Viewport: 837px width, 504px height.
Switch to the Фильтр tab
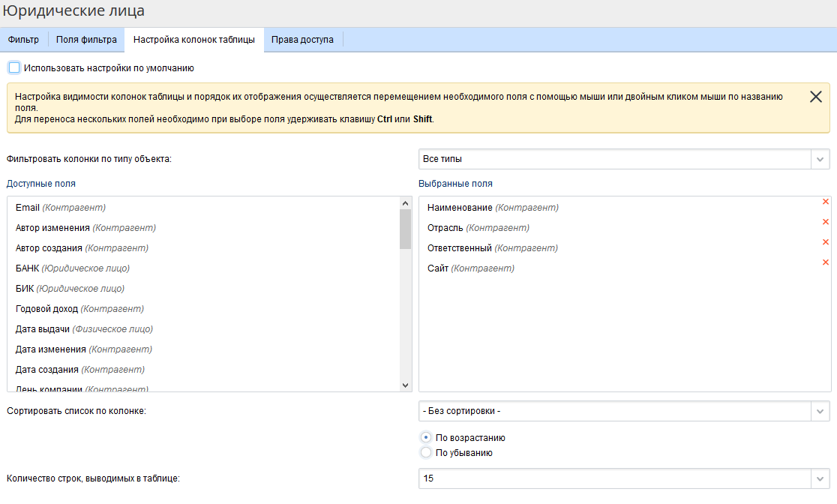click(x=23, y=40)
